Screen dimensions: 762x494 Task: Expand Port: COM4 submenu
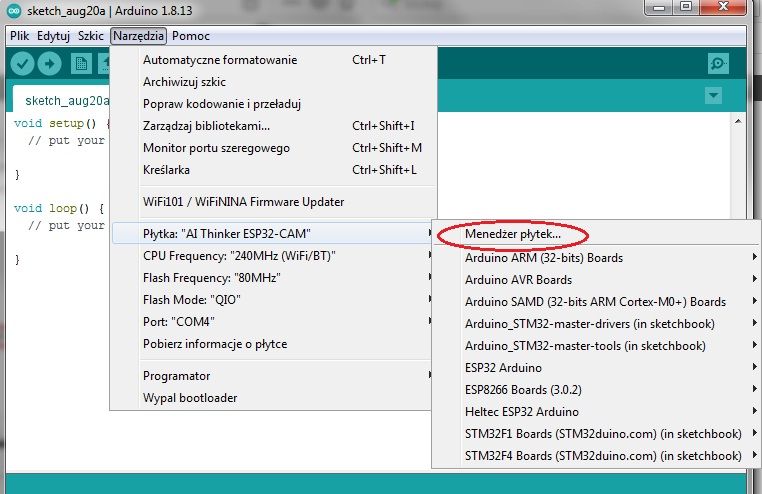[x=272, y=322]
